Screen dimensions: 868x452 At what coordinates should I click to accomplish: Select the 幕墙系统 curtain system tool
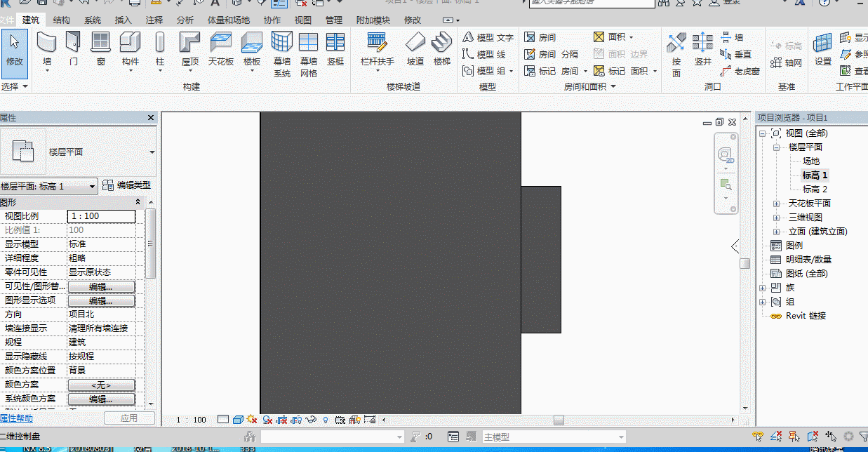(282, 54)
